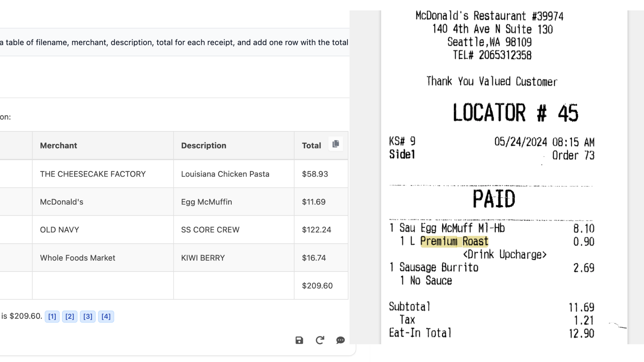Regenerate the response with the refresh icon
This screenshot has width=644, height=362.
(x=320, y=341)
